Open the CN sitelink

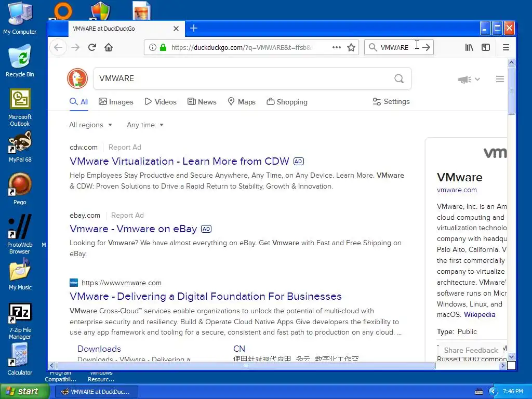click(239, 349)
